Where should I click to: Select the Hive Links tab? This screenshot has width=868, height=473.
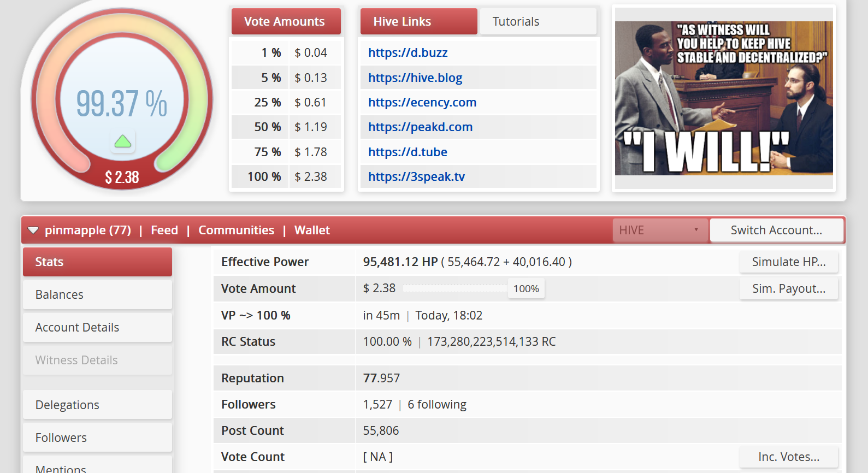click(419, 21)
